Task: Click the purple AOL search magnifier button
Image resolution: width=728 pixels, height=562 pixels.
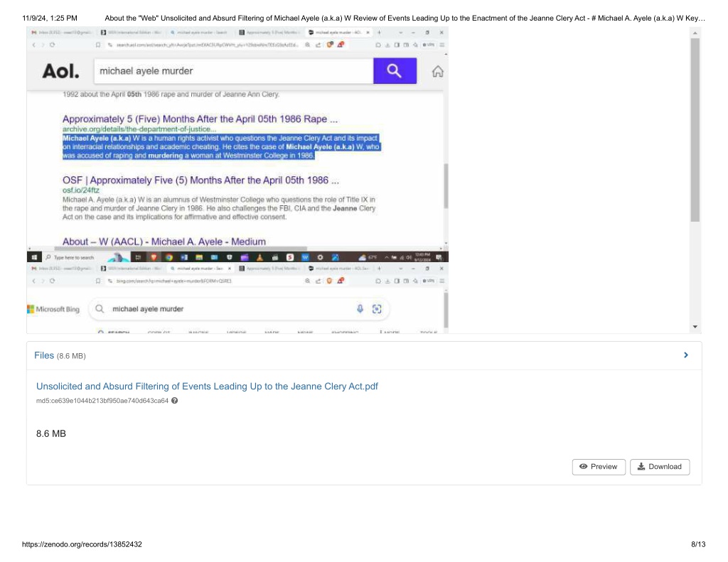Action: pyautogui.click(x=395, y=70)
